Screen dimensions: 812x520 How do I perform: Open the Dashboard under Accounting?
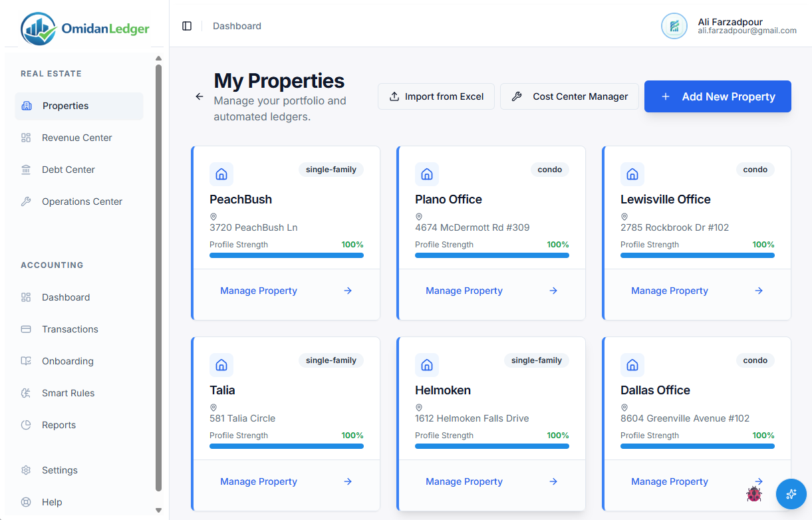click(x=65, y=297)
